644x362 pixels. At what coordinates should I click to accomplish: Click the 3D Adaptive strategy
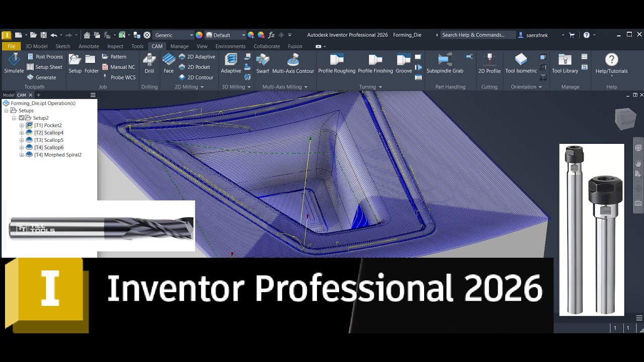click(231, 63)
